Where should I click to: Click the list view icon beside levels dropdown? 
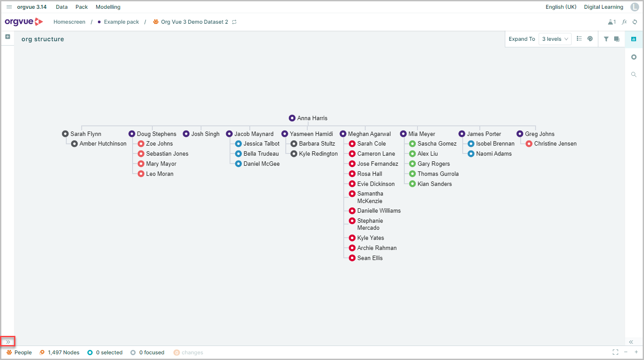point(579,39)
